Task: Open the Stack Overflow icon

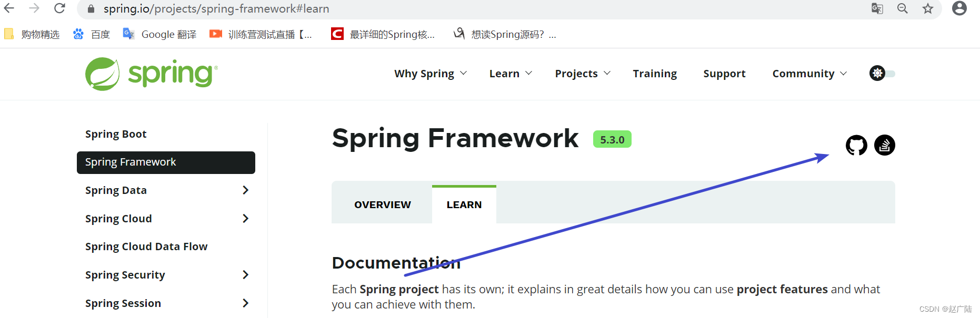Action: pyautogui.click(x=885, y=145)
